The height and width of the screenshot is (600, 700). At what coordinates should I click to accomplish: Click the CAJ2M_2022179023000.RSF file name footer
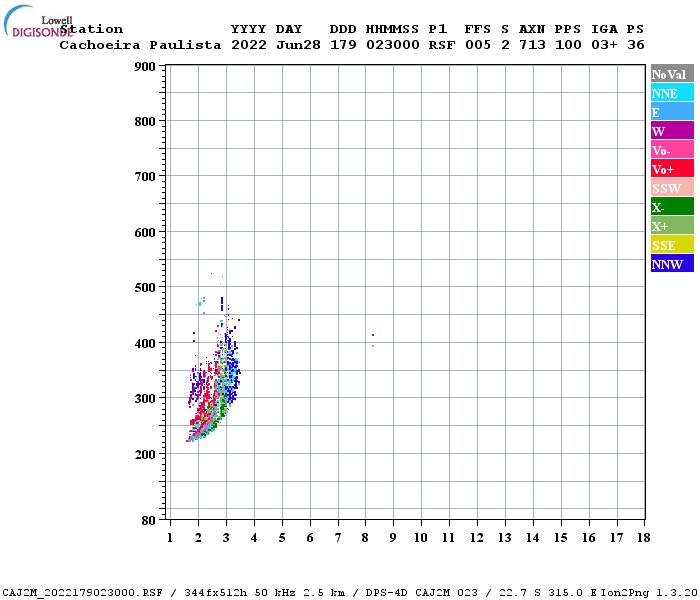tap(83, 593)
